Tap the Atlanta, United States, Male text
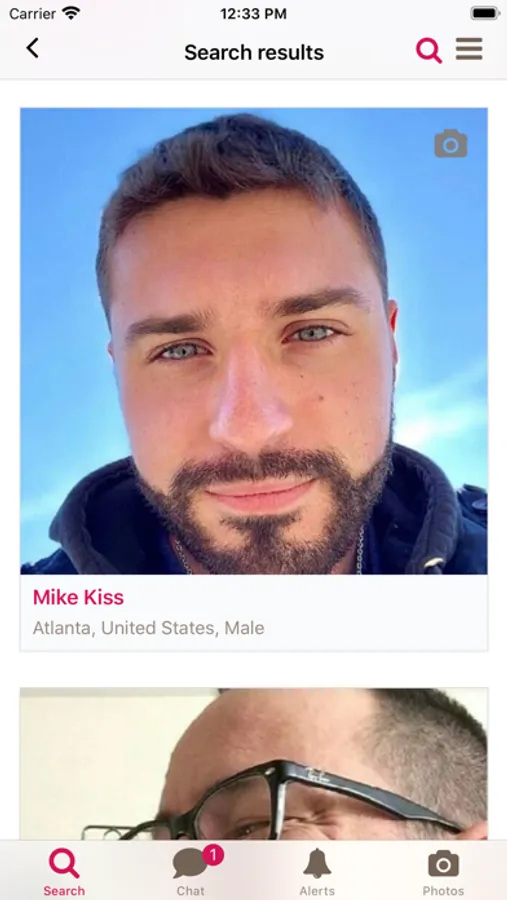 [x=148, y=628]
